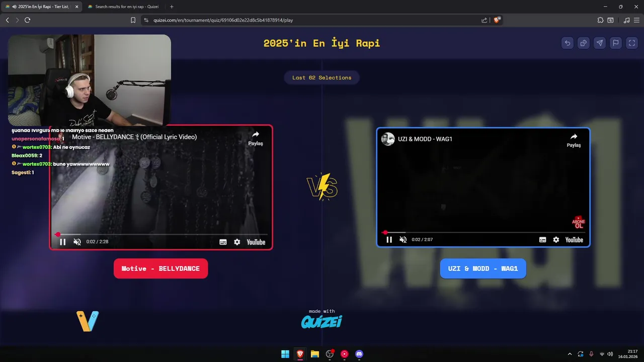Click the Brave browser taskbar icon
This screenshot has height=362, width=644.
click(x=300, y=354)
